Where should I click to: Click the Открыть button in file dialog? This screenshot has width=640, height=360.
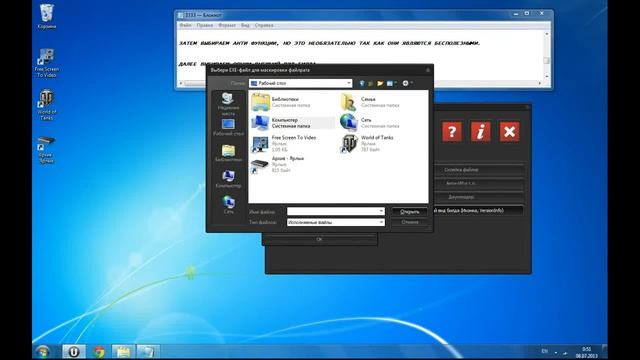(x=409, y=211)
